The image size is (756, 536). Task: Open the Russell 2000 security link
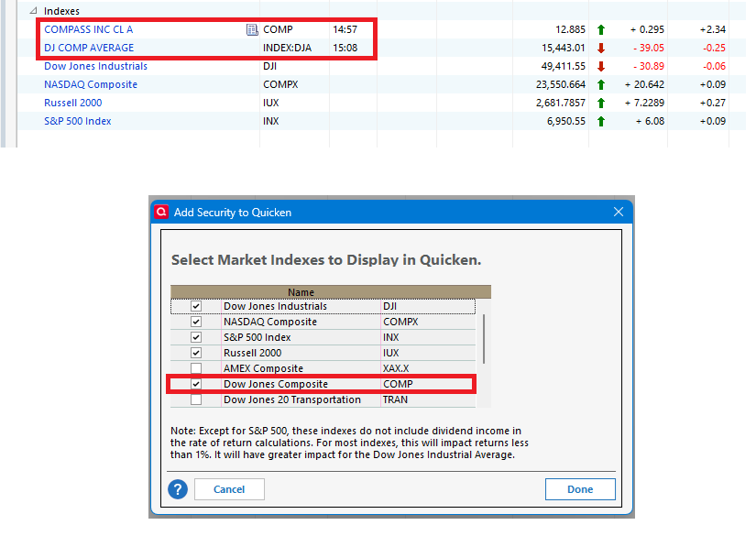pyautogui.click(x=72, y=103)
